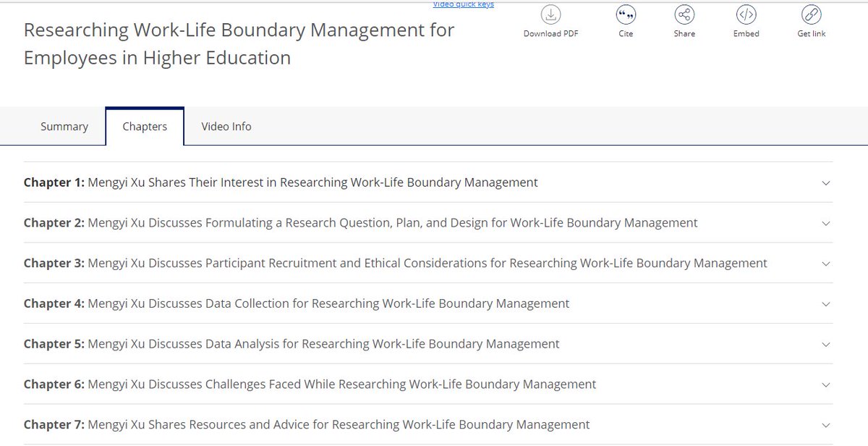Click the Share icon
Image resolution: width=868 pixels, height=446 pixels.
click(684, 15)
